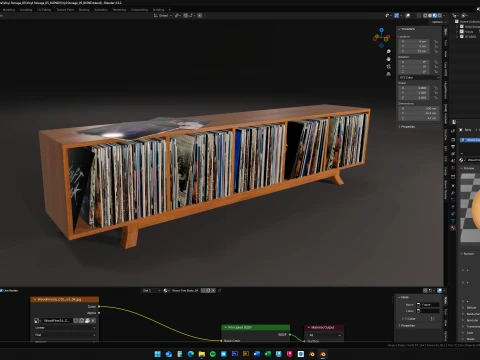Switch to solid viewport shading
The height and width of the screenshot is (360, 480).
pyautogui.click(x=430, y=15)
